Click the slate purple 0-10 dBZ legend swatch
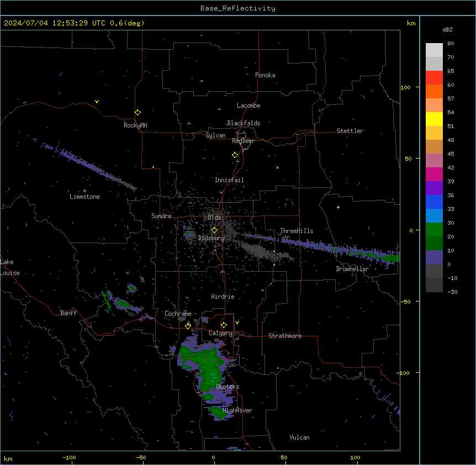The height and width of the screenshot is (465, 476). pyautogui.click(x=434, y=257)
